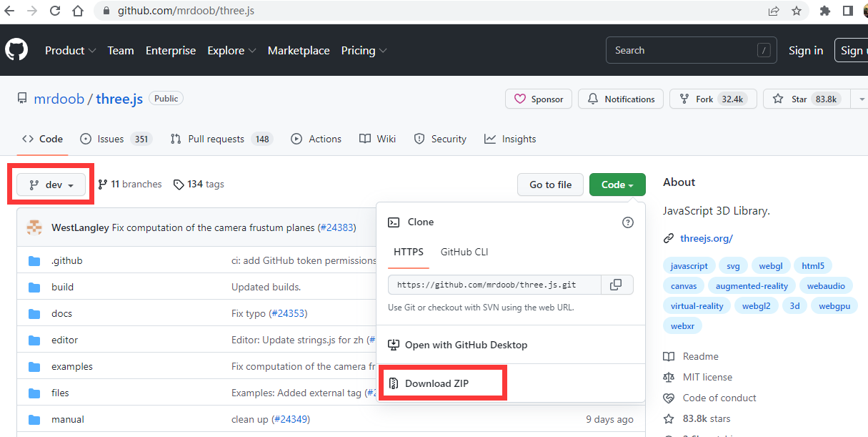Reload the page in browser
Image resolution: width=868 pixels, height=437 pixels.
click(x=54, y=11)
